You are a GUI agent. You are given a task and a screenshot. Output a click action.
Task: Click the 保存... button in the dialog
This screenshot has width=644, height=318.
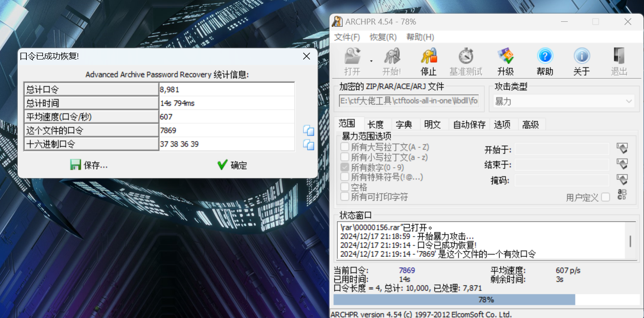(x=89, y=165)
